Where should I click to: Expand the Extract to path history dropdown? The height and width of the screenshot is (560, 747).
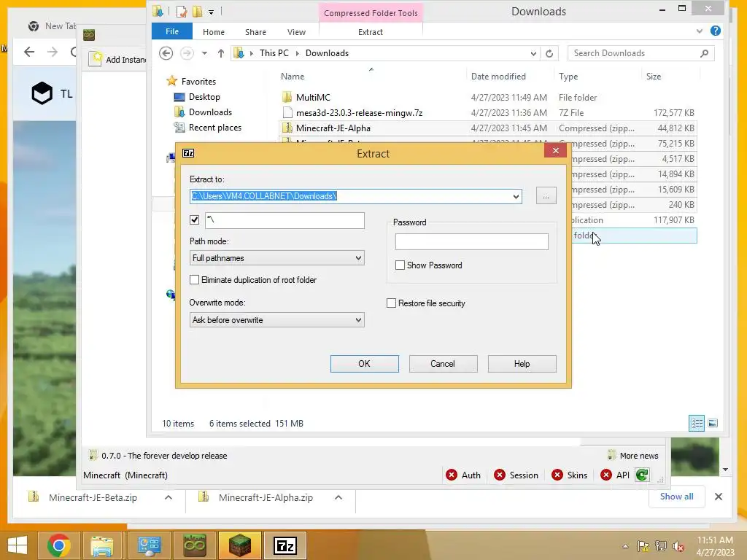pos(516,196)
